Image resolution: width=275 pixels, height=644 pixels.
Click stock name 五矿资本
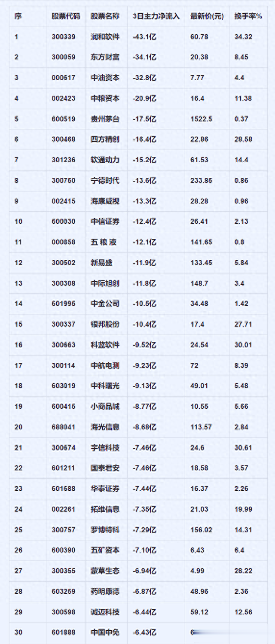click(x=105, y=550)
